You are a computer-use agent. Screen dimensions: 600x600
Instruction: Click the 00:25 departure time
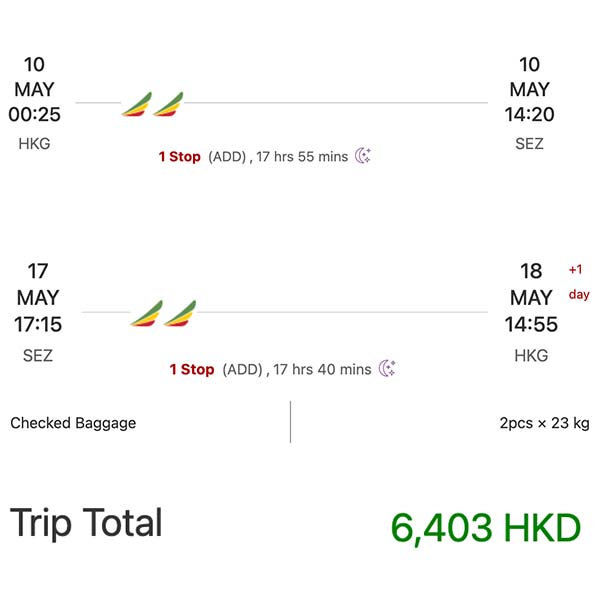point(34,115)
